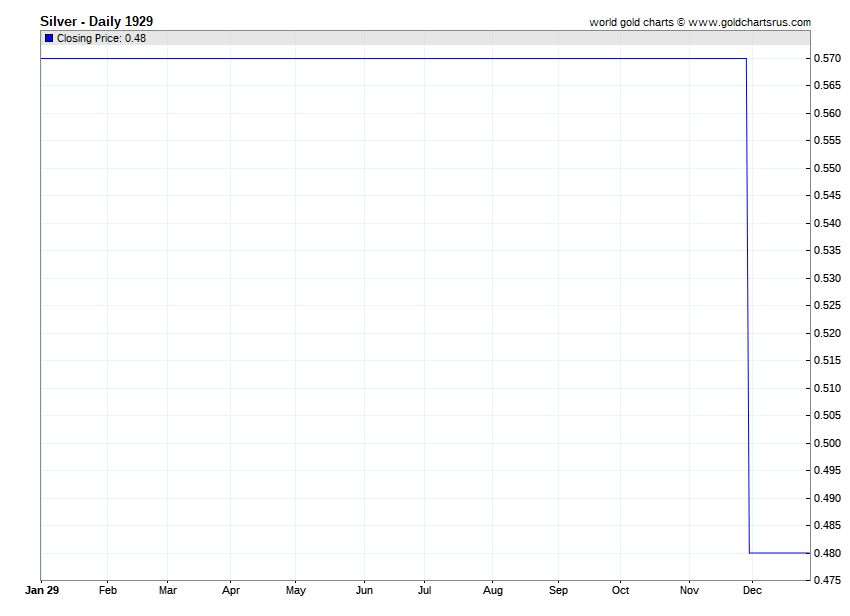The width and height of the screenshot is (850, 616).
Task: Click the 0.550 y-axis value
Action: click(827, 168)
